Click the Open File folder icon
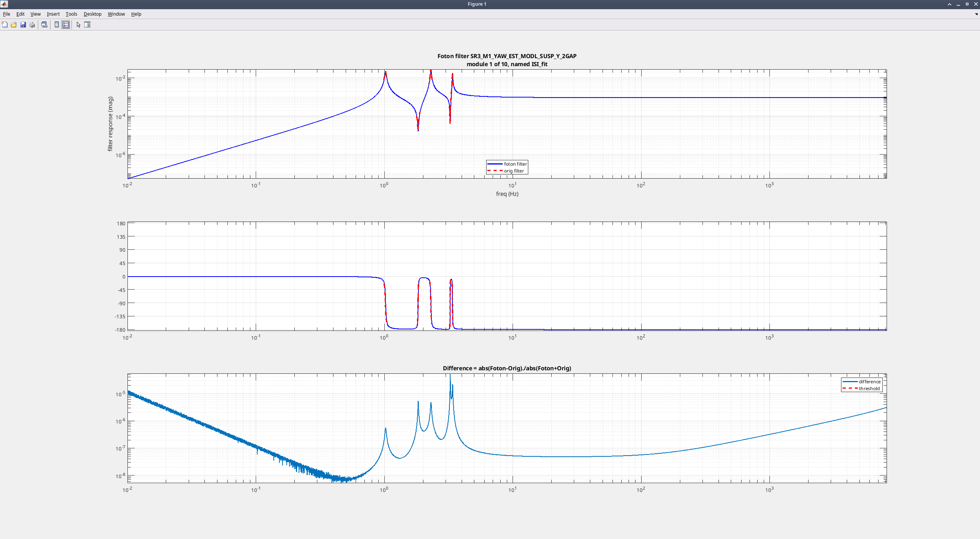Image resolution: width=980 pixels, height=539 pixels. [14, 24]
